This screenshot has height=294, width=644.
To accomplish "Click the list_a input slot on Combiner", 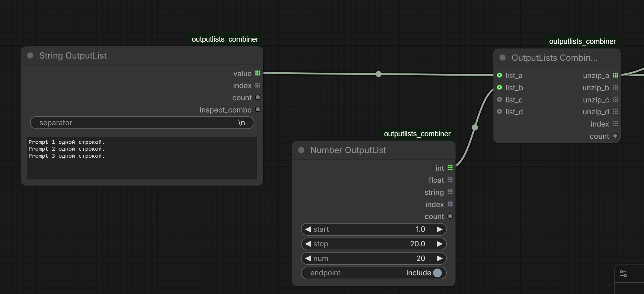I will point(500,75).
